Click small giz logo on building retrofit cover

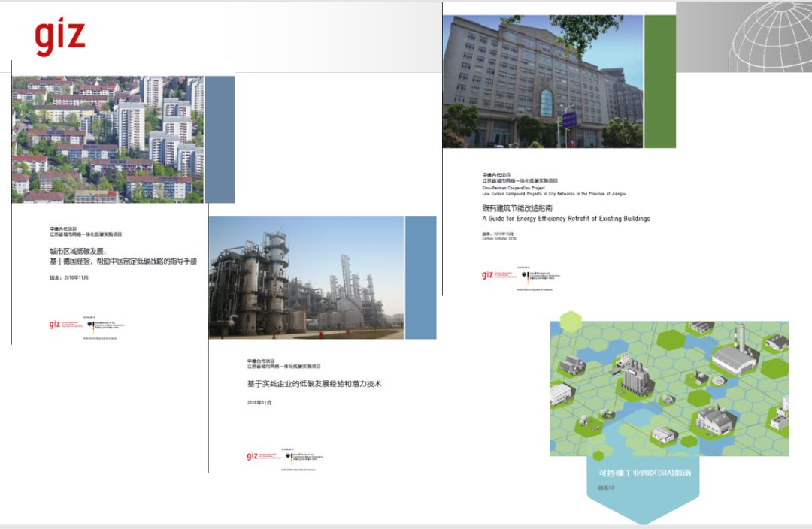pyautogui.click(x=488, y=275)
